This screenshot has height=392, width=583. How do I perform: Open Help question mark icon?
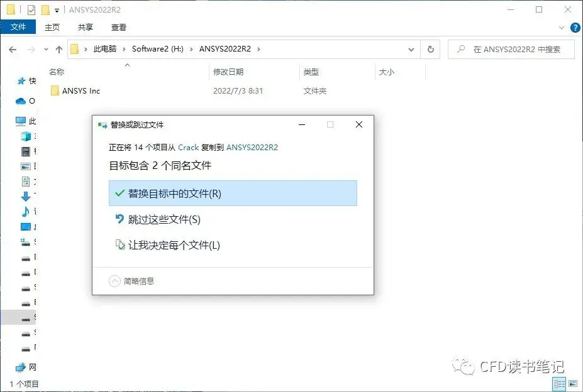pos(575,28)
